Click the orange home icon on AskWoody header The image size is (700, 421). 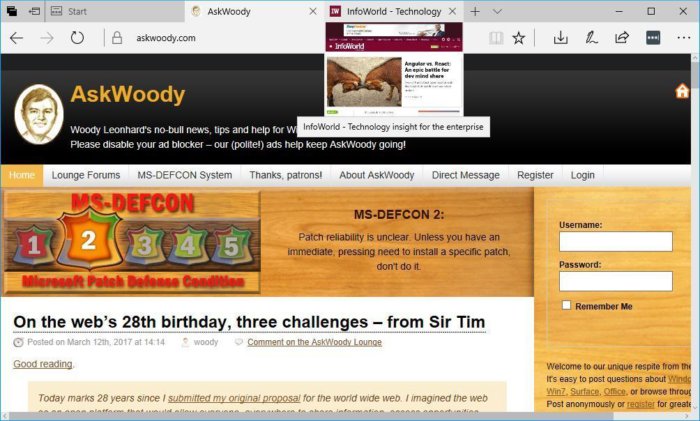pyautogui.click(x=682, y=91)
